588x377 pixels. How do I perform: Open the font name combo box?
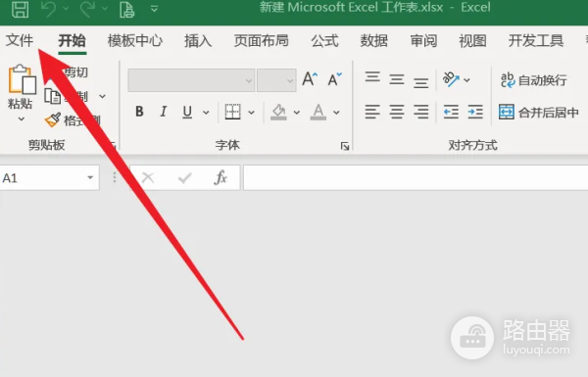[191, 80]
